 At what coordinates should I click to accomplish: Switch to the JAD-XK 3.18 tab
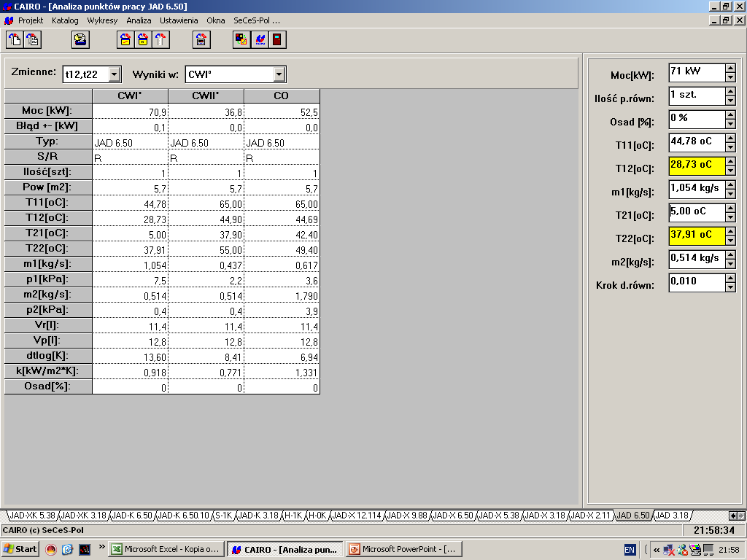[83, 516]
